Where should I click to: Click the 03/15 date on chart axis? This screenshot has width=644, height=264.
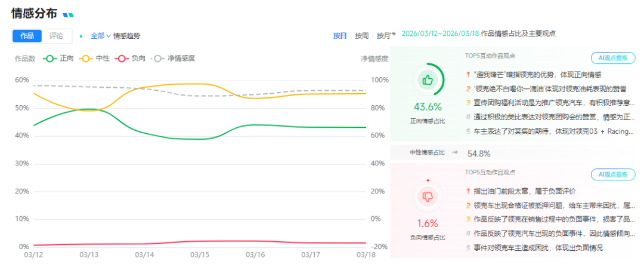(200, 254)
